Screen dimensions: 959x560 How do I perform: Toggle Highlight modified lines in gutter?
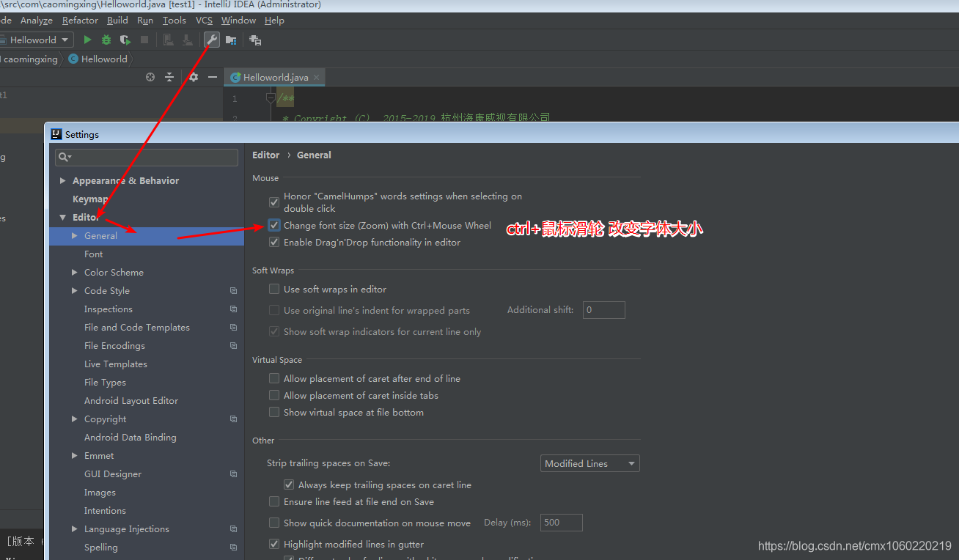tap(274, 545)
